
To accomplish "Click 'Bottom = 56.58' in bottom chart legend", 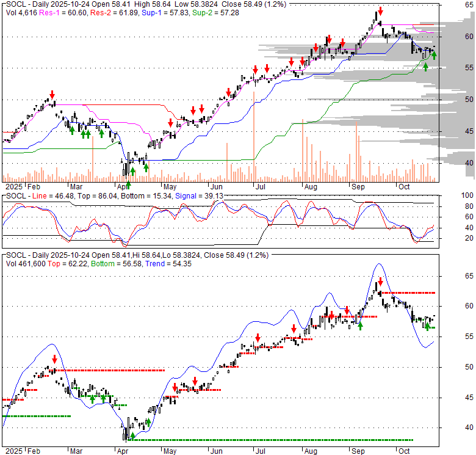I will click(x=117, y=264).
